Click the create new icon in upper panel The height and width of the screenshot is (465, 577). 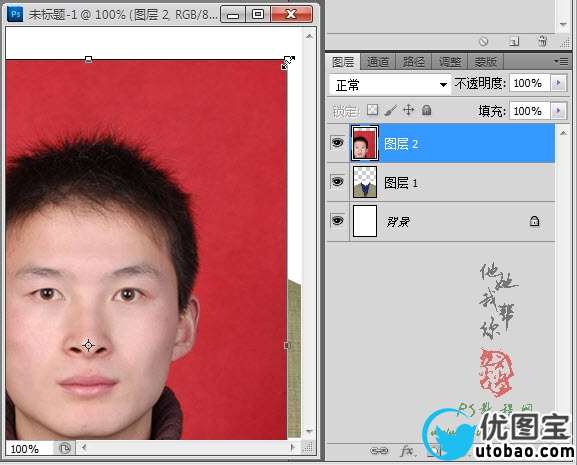(514, 41)
